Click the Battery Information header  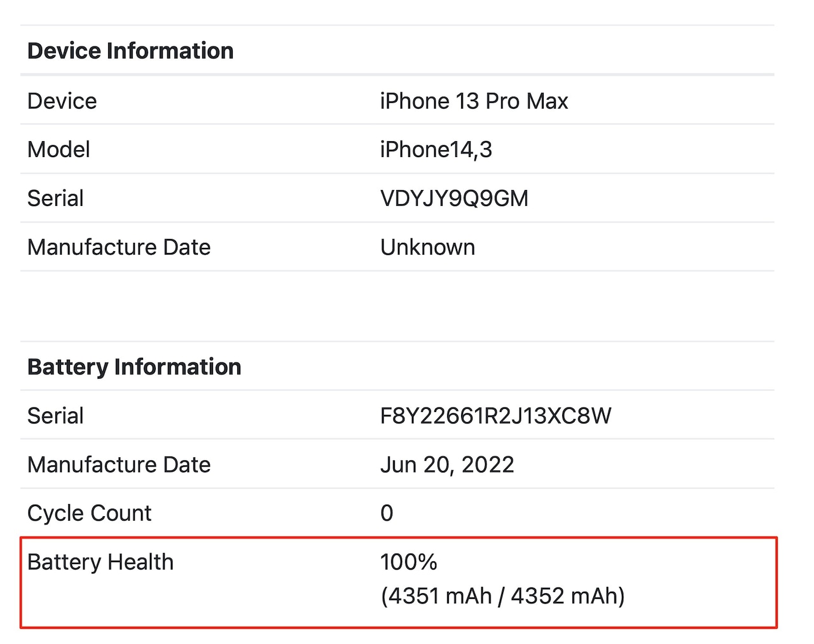[x=134, y=367]
